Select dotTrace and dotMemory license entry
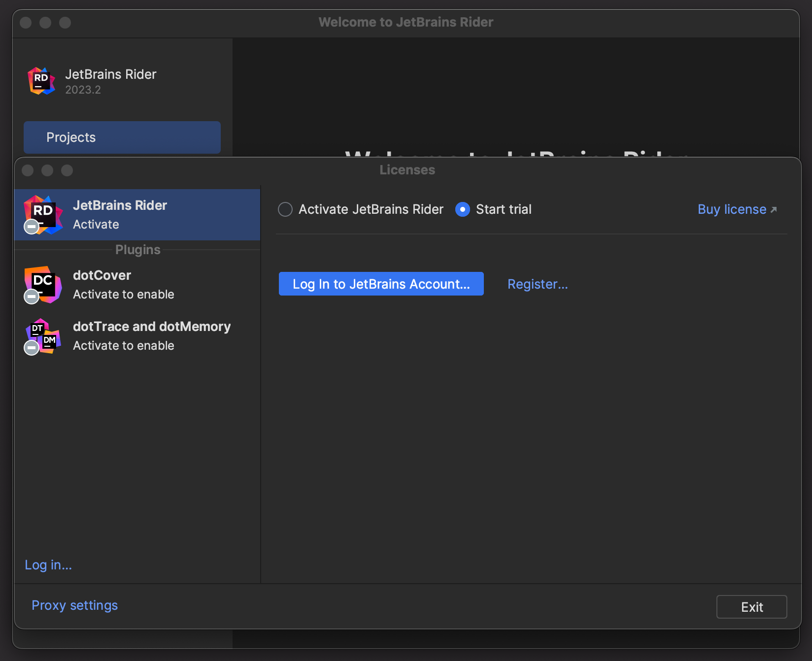 tap(137, 336)
